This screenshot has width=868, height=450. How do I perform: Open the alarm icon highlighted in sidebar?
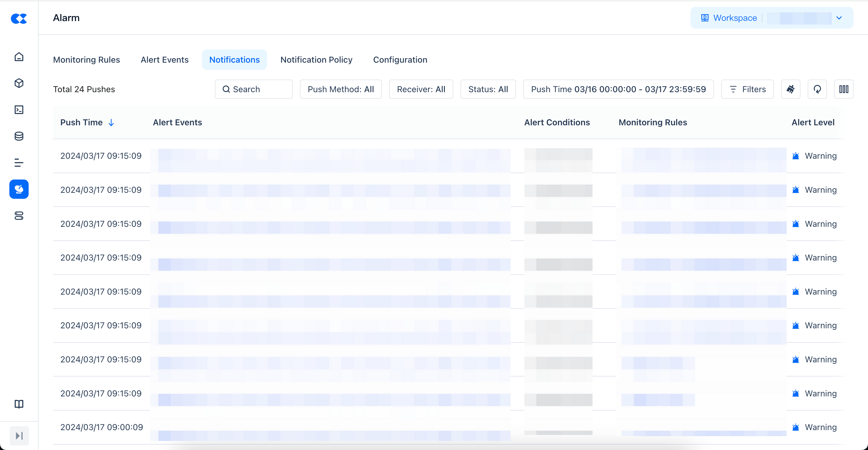[19, 189]
